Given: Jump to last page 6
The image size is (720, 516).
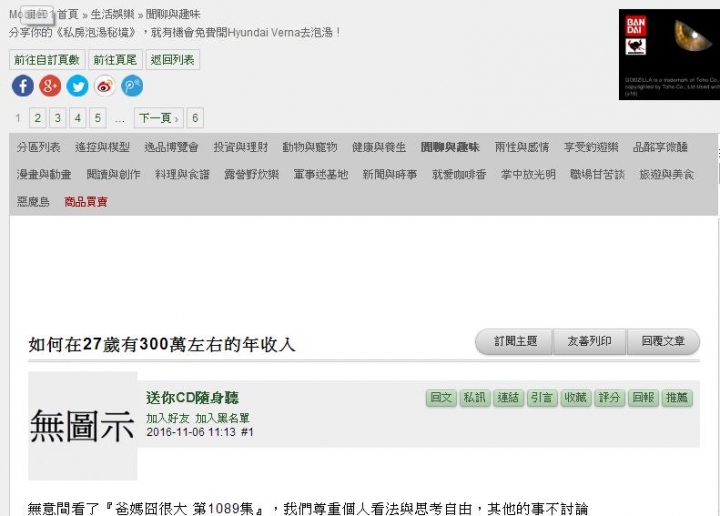Looking at the screenshot, I should (195, 118).
